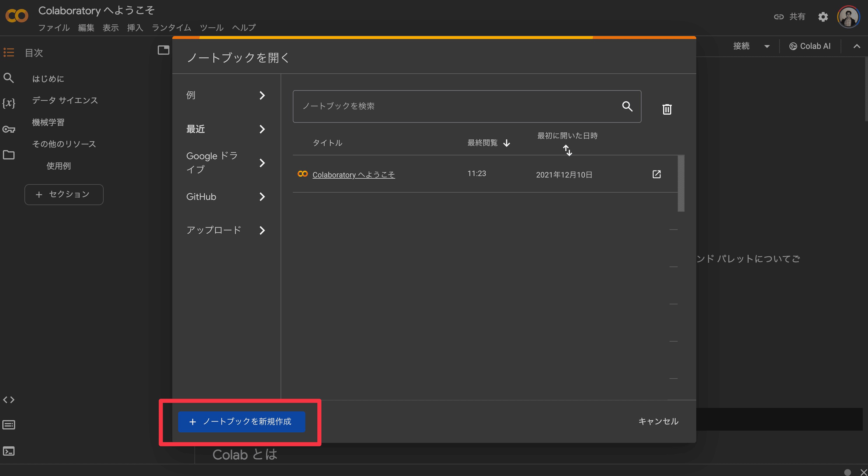This screenshot has width=868, height=476.
Task: Open the files folder icon in sidebar
Action: tap(9, 155)
